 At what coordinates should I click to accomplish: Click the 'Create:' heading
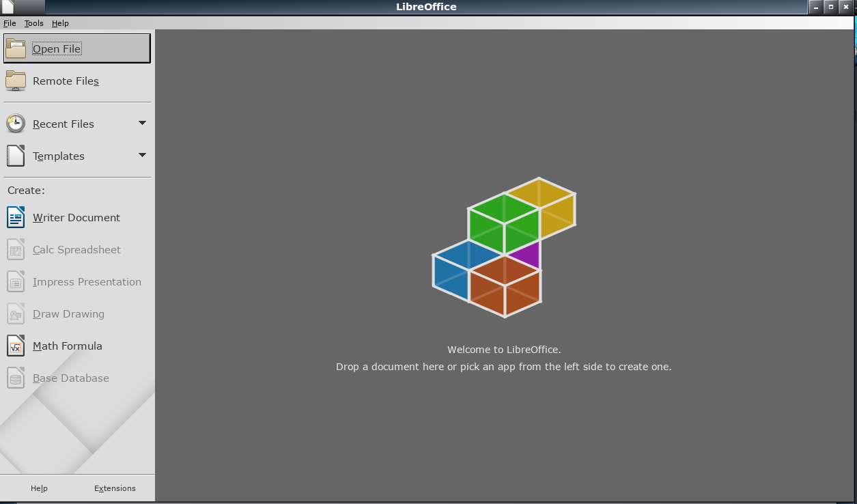point(26,191)
